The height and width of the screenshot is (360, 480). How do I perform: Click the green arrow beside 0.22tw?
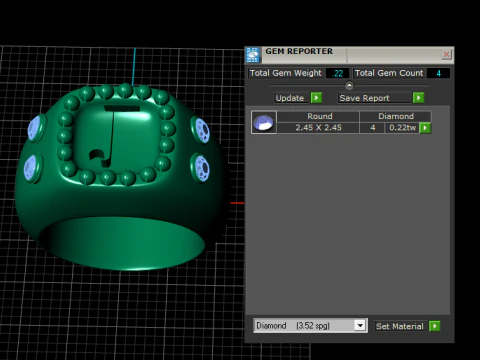(x=425, y=128)
